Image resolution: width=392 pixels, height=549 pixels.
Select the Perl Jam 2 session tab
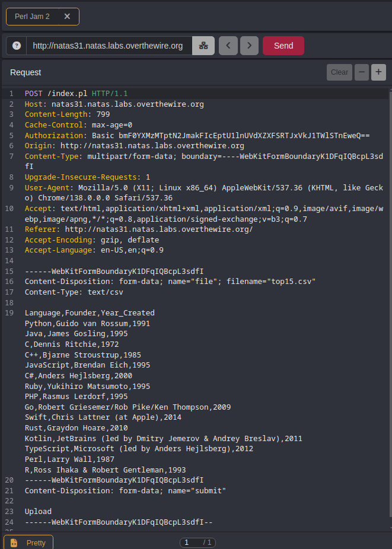(33, 17)
